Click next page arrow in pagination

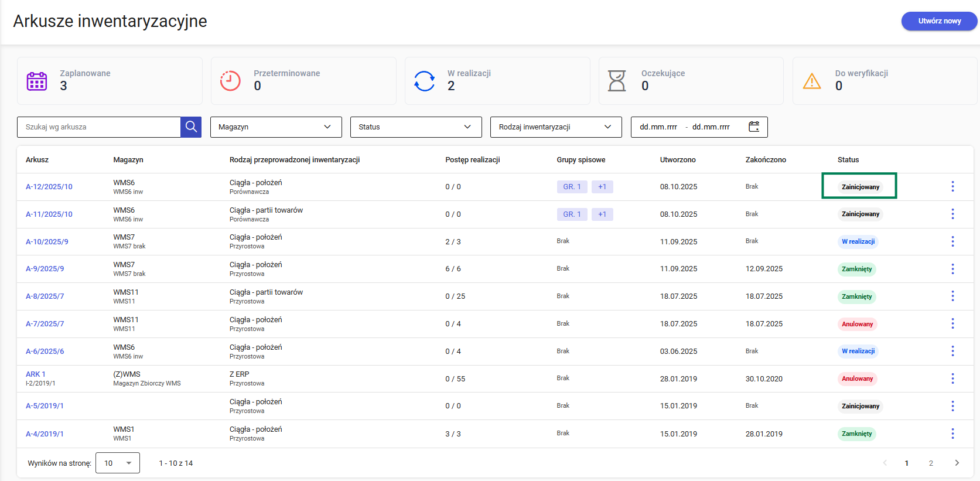(957, 463)
